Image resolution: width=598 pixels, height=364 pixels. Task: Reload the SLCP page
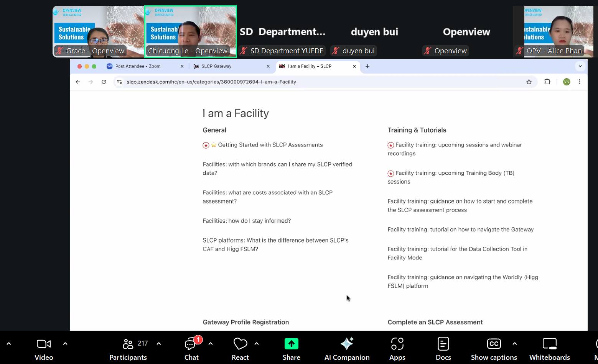[x=104, y=82]
